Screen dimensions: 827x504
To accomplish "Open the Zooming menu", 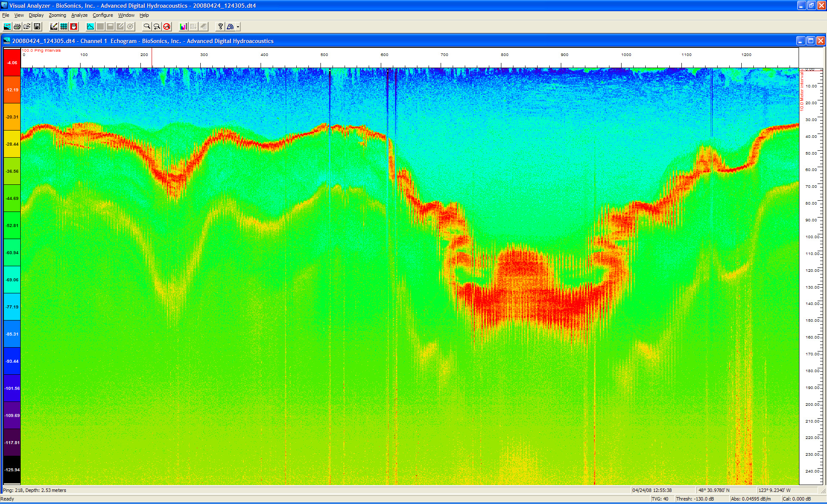I will pos(57,15).
